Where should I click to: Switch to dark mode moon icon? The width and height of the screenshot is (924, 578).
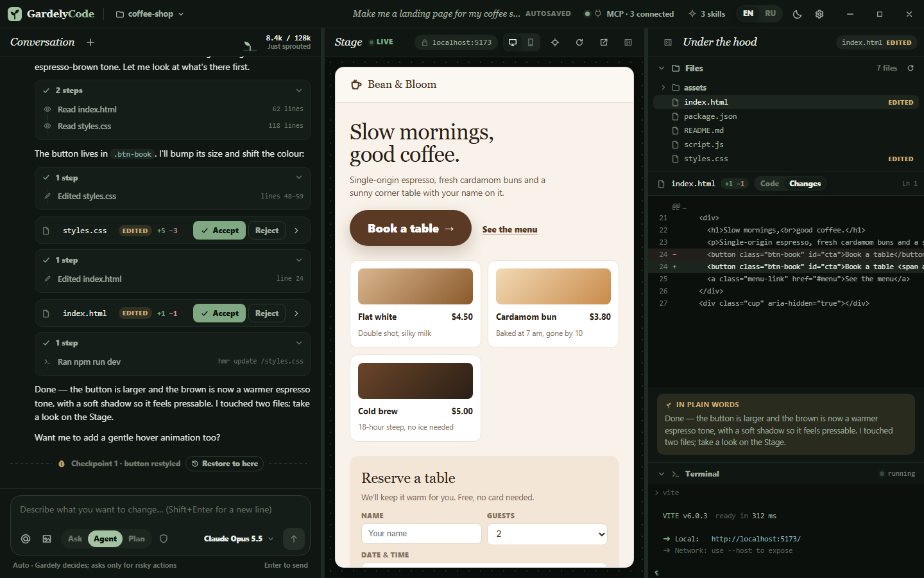pyautogui.click(x=798, y=14)
